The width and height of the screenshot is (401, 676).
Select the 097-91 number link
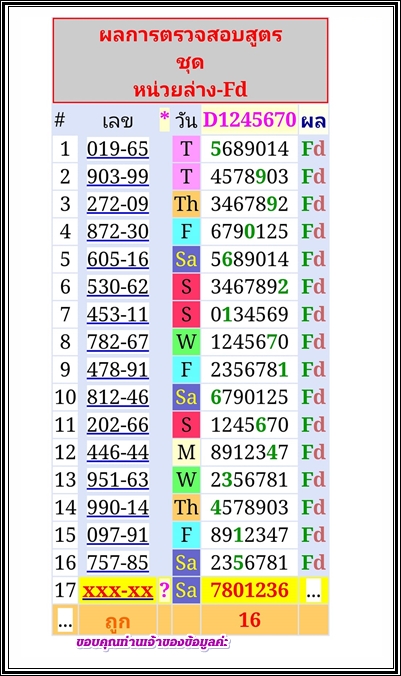118,535
